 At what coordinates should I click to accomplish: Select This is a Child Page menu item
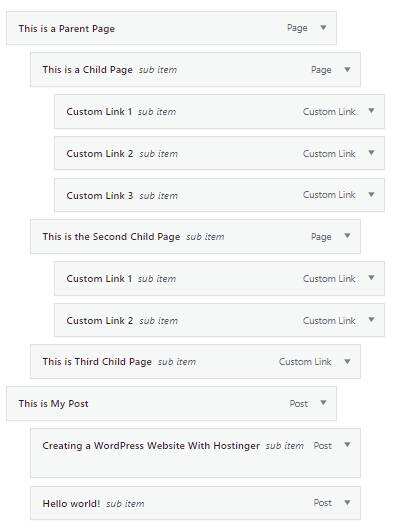click(x=195, y=70)
